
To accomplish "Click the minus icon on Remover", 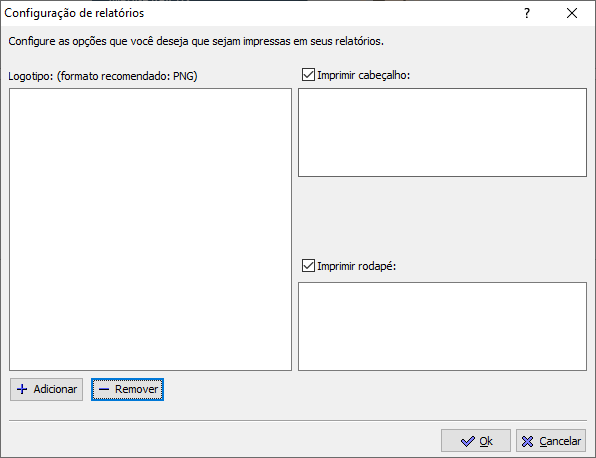I will 104,389.
